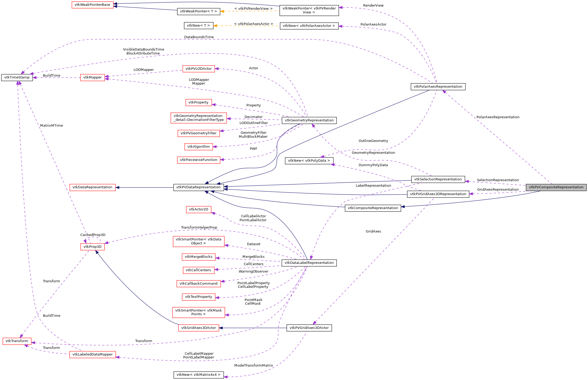Open the vtkPVLODActor class link
The image size is (588, 380).
pyautogui.click(x=199, y=68)
